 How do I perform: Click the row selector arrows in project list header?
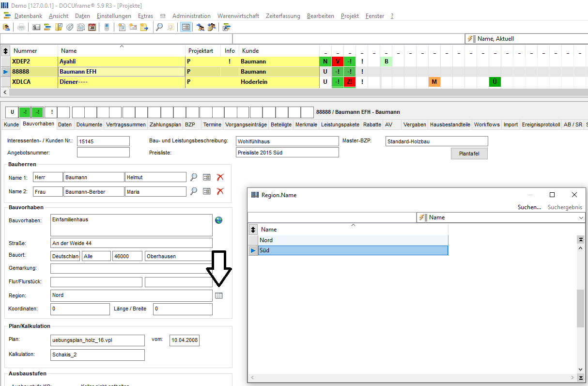(6, 51)
